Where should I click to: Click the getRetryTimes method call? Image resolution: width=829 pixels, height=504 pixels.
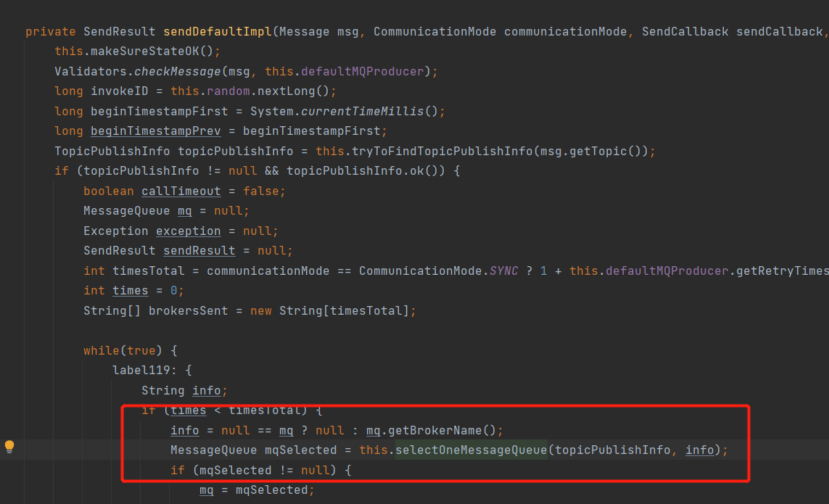click(783, 270)
